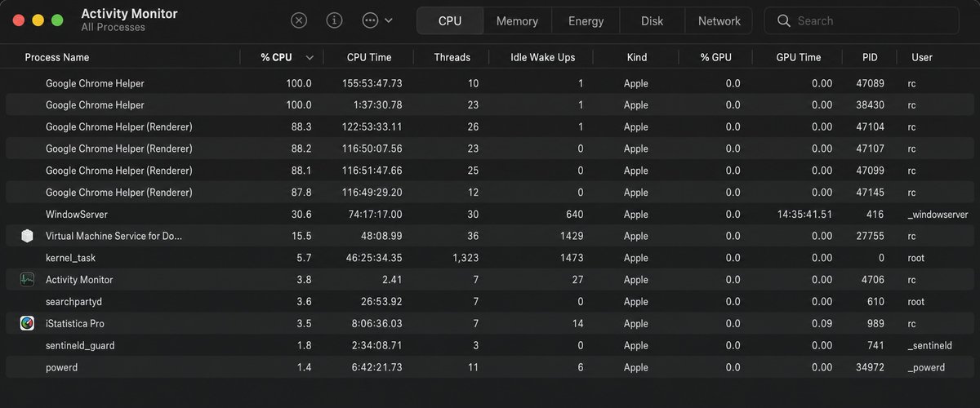The height and width of the screenshot is (408, 980).
Task: Click the PID value 27755
Action: point(870,236)
